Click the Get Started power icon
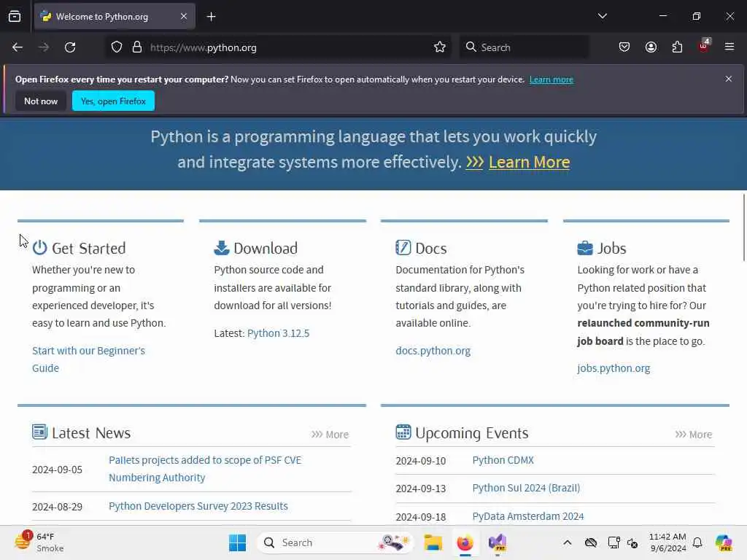The width and height of the screenshot is (747, 560). [39, 248]
